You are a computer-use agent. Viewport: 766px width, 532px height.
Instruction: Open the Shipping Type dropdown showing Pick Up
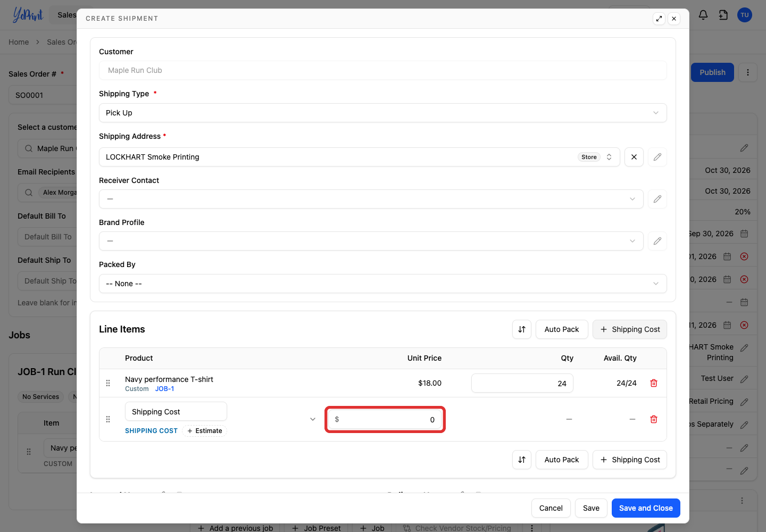pos(383,113)
